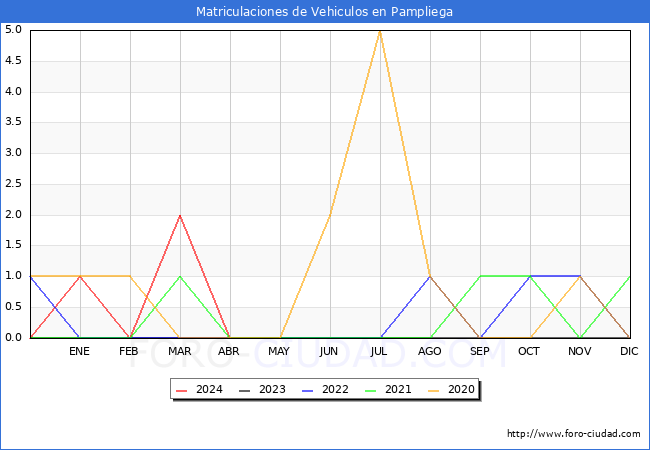650x450 pixels.
Task: Click the red 2024 peak in MAR
Action: point(180,215)
